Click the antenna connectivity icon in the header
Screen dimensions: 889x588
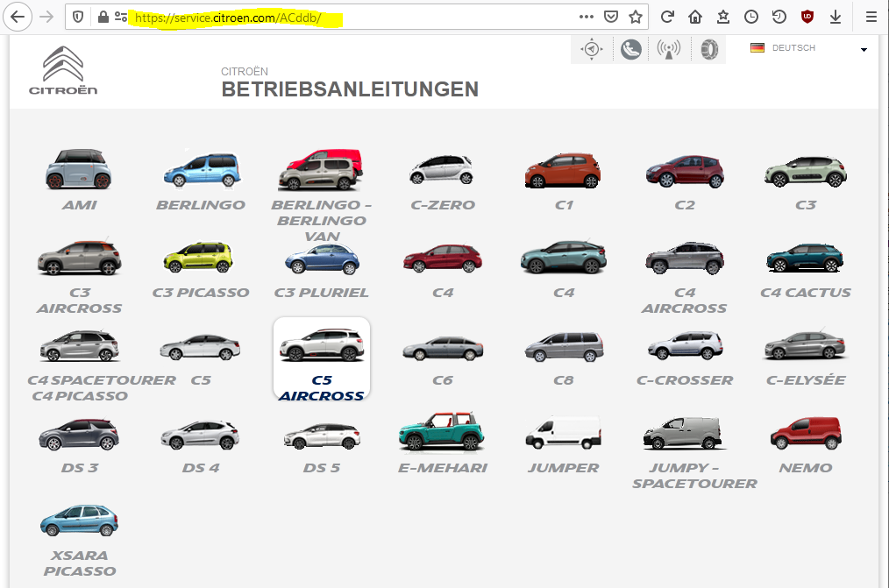[669, 49]
